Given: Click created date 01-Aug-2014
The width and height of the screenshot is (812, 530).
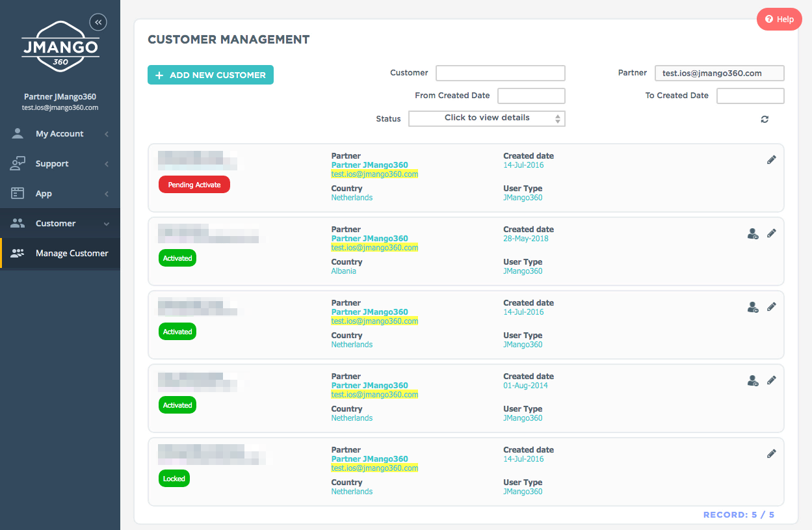Looking at the screenshot, I should click(525, 386).
